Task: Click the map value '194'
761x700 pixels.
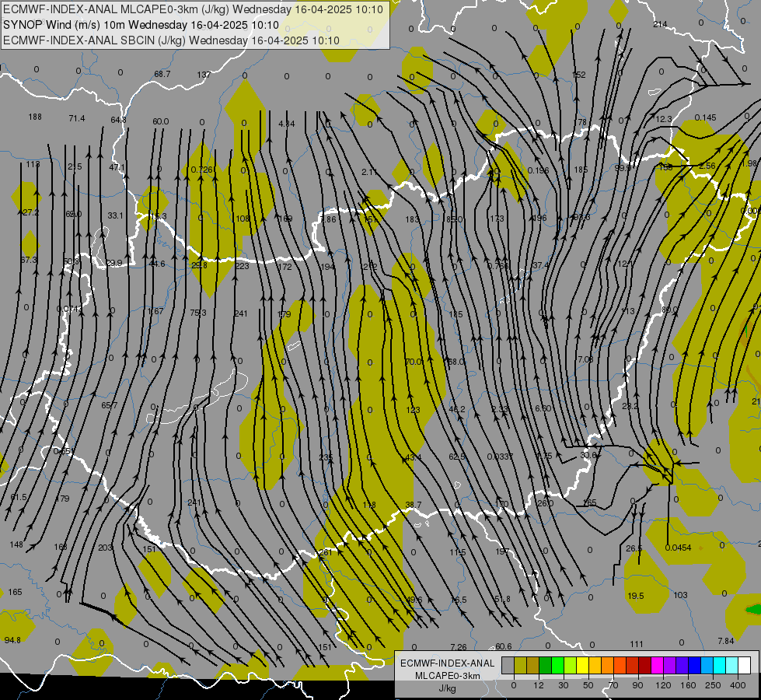Action: (327, 267)
